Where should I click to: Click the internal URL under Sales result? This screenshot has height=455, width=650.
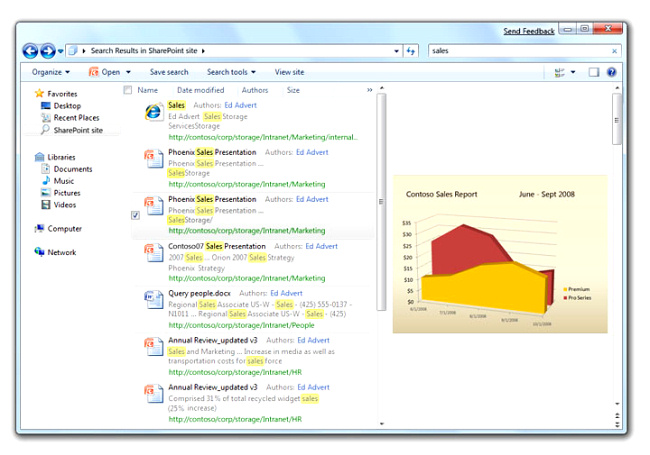click(263, 137)
